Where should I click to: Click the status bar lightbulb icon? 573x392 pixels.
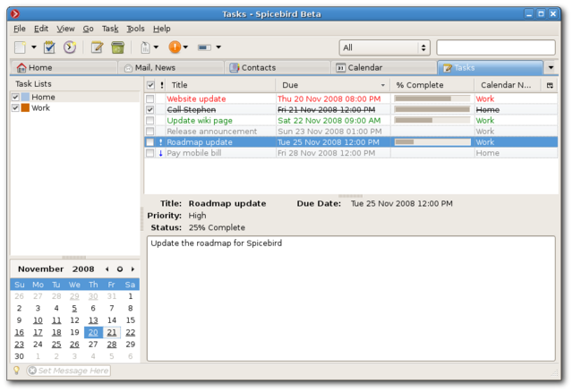click(16, 371)
